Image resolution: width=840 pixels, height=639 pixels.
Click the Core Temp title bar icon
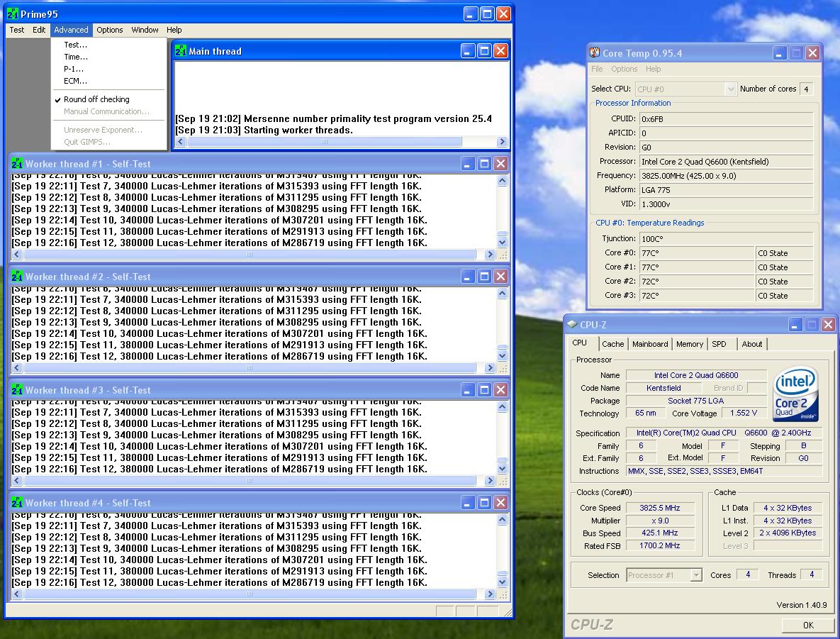coord(595,52)
